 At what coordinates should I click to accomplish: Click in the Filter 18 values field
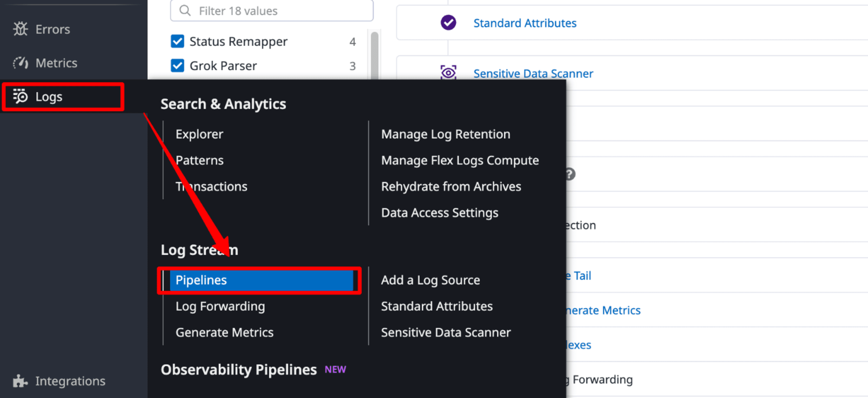[x=272, y=10]
